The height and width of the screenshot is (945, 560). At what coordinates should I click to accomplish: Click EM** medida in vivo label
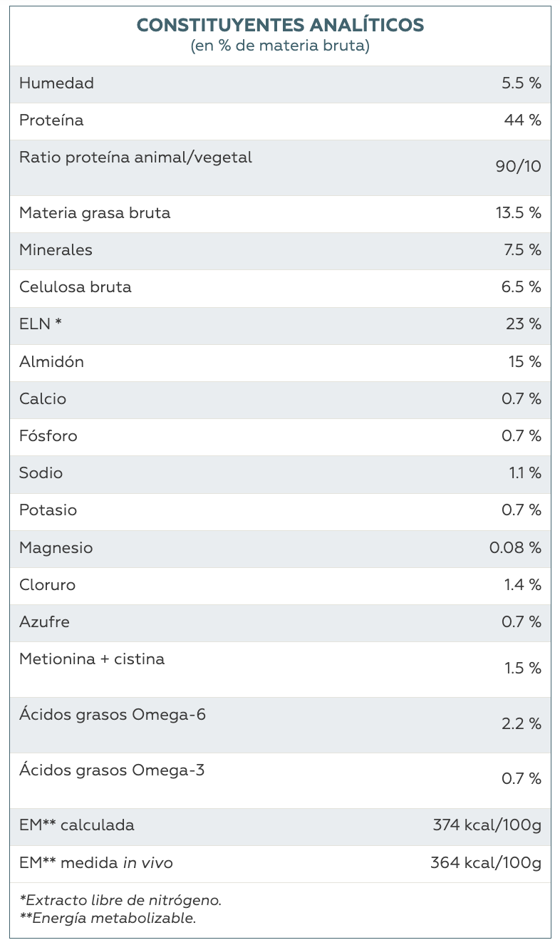96,863
